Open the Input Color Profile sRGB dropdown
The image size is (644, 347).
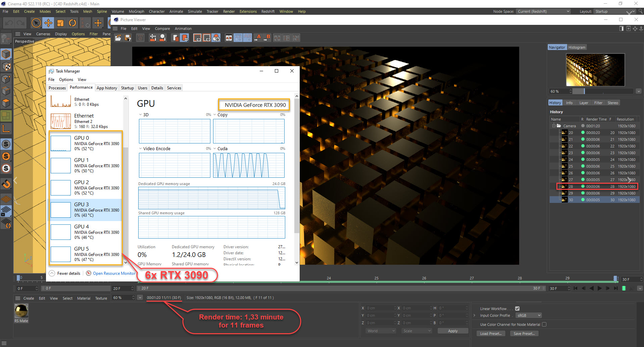pyautogui.click(x=529, y=315)
